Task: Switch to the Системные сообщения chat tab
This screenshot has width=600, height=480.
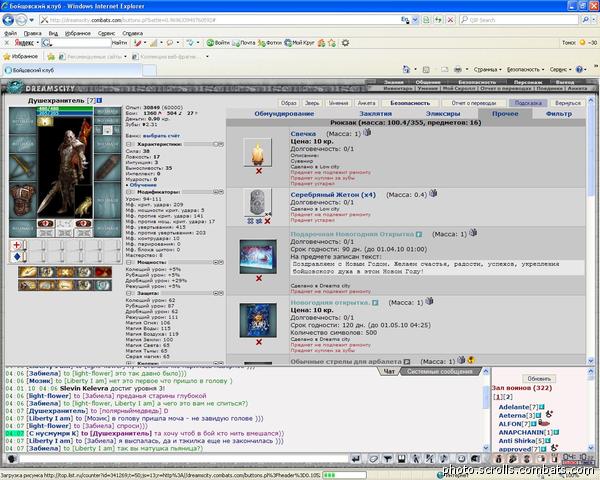Action: pyautogui.click(x=440, y=372)
